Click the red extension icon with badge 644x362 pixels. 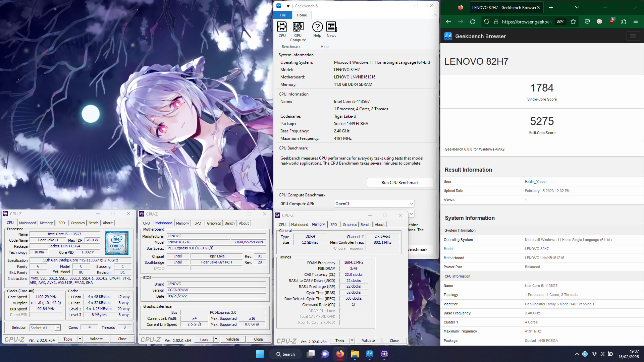[x=611, y=21]
